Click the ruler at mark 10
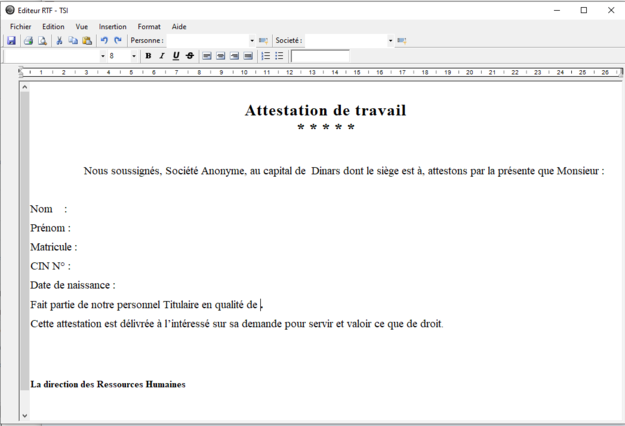 pos(244,73)
